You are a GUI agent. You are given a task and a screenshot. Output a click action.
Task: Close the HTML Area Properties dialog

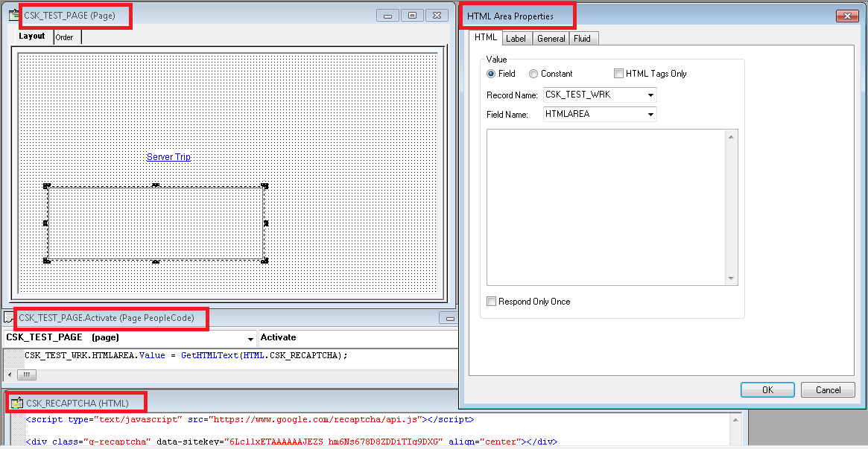coord(847,16)
